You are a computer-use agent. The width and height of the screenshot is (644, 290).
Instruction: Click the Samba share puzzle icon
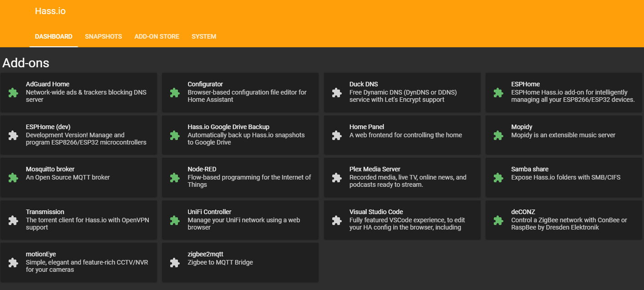click(x=498, y=178)
